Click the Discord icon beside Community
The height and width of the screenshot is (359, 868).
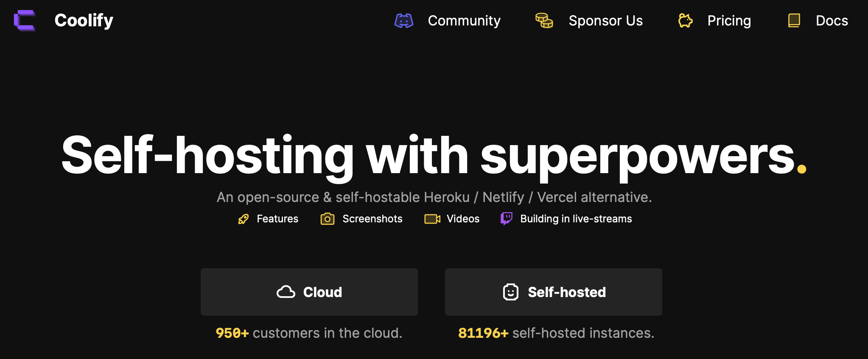pos(404,20)
